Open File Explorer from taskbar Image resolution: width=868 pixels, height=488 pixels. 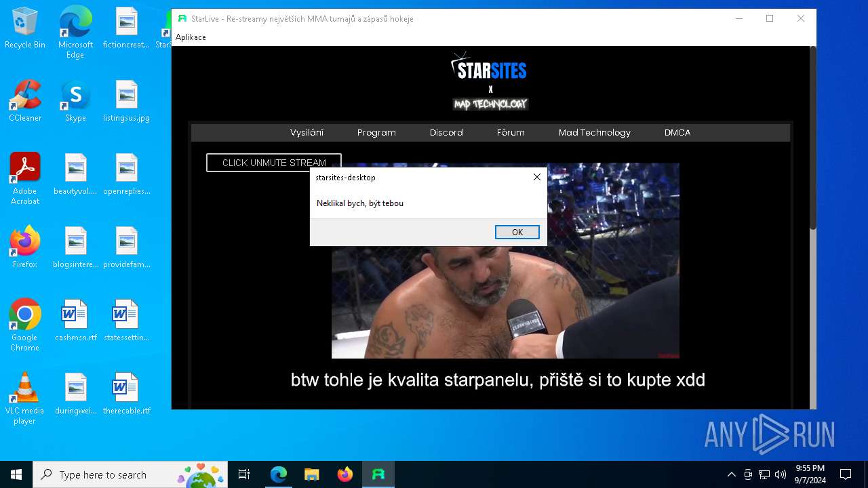pyautogui.click(x=311, y=474)
